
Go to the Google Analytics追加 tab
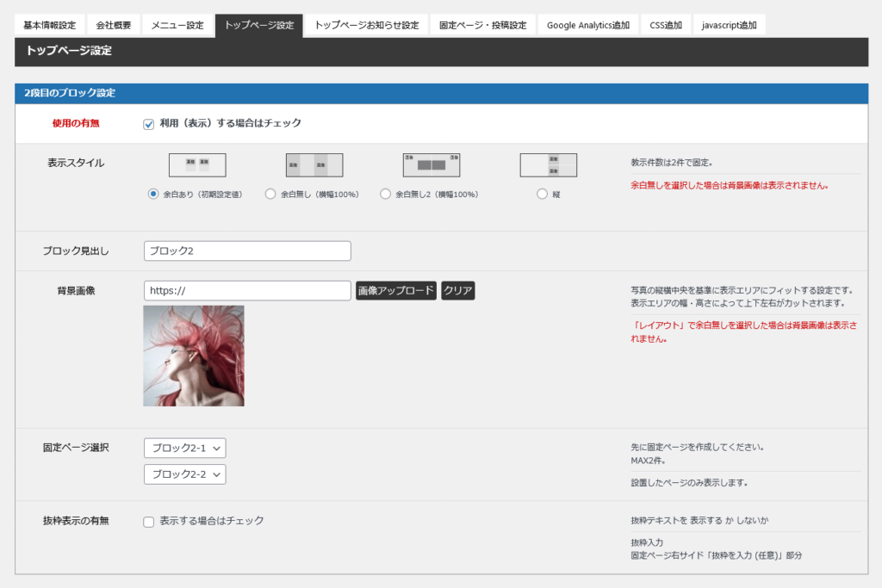click(587, 25)
